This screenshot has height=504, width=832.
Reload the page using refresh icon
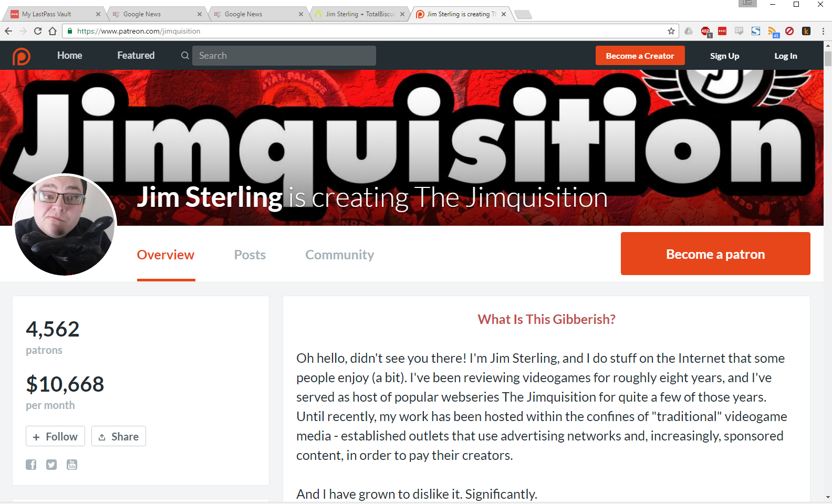[x=38, y=31]
